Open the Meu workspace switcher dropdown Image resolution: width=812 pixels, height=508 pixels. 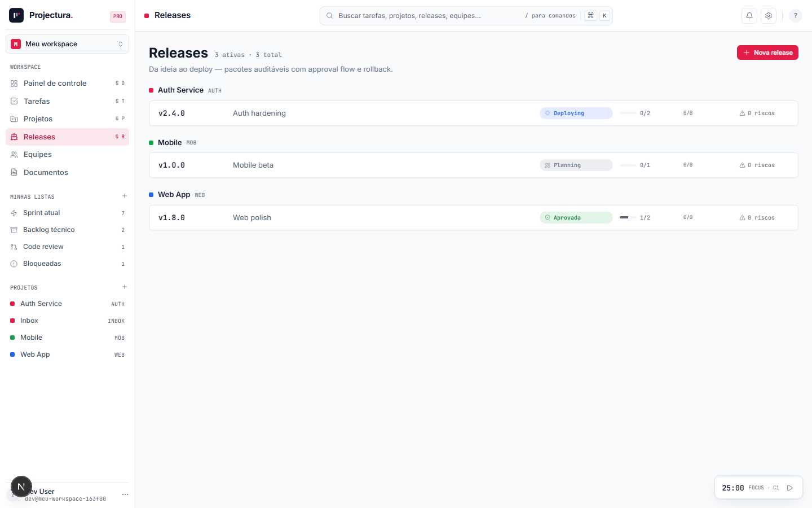click(x=67, y=44)
